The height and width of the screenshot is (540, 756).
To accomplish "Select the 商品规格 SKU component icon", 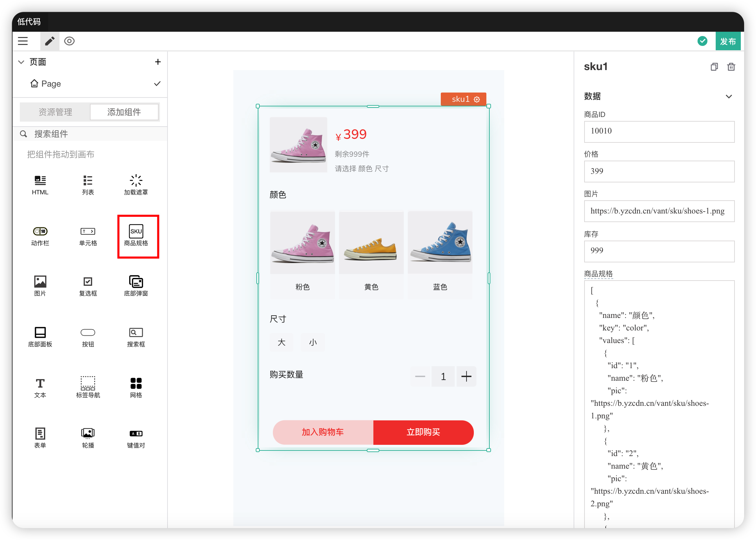I will [136, 235].
